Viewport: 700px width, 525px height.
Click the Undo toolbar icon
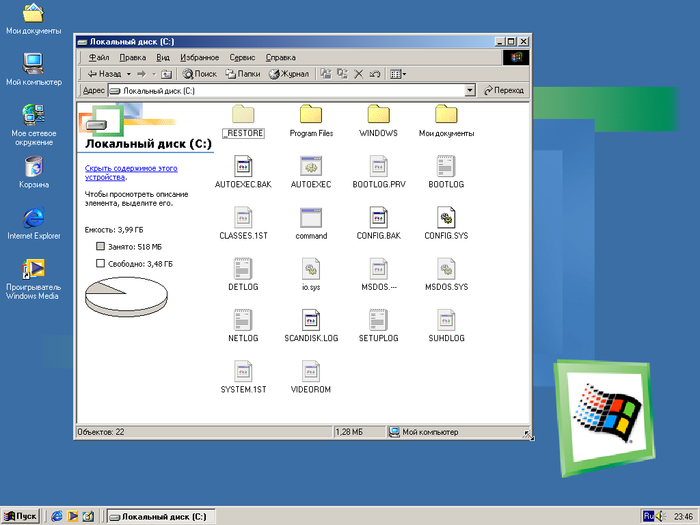point(374,74)
